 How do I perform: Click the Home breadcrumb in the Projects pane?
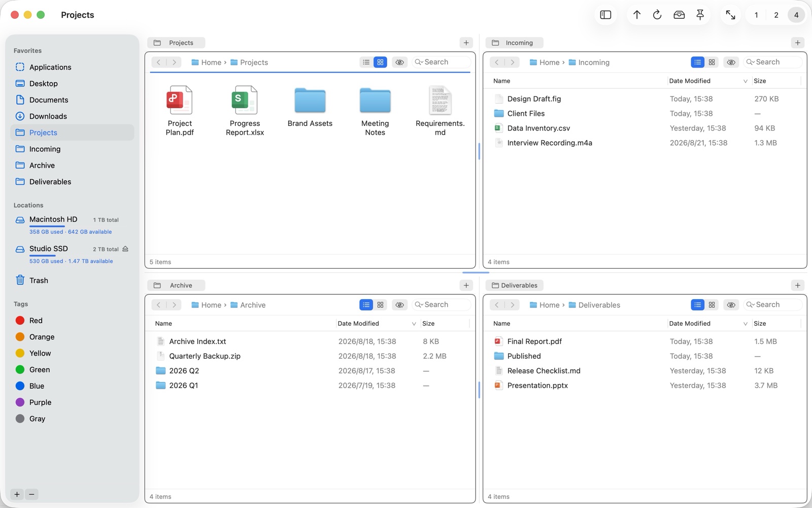point(207,62)
